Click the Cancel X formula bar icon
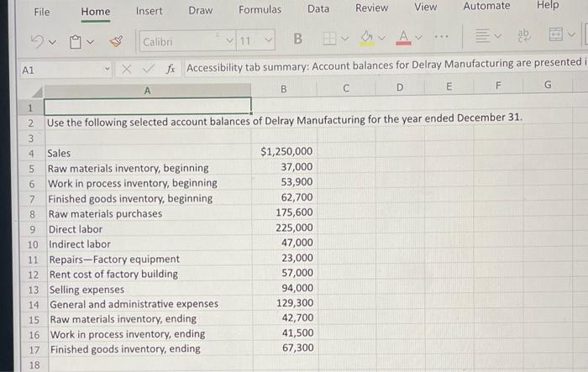 point(126,69)
